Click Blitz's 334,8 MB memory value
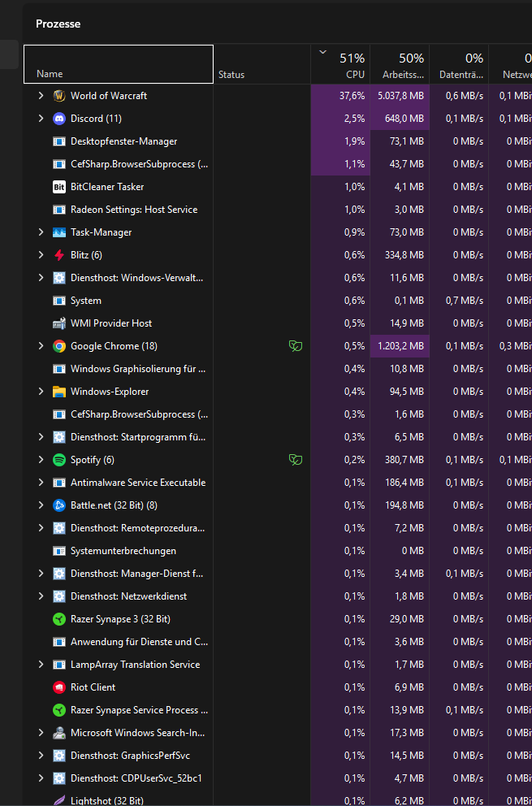The image size is (532, 806). coord(404,255)
